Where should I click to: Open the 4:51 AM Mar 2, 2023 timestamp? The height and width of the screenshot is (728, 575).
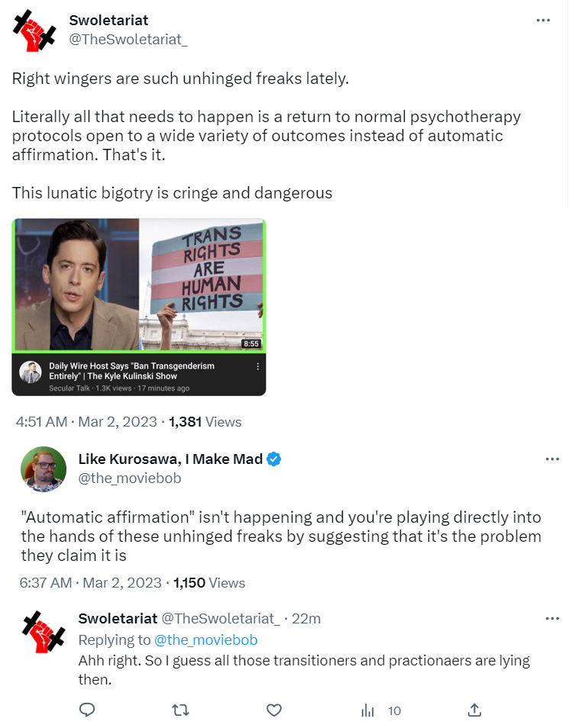[x=86, y=421]
